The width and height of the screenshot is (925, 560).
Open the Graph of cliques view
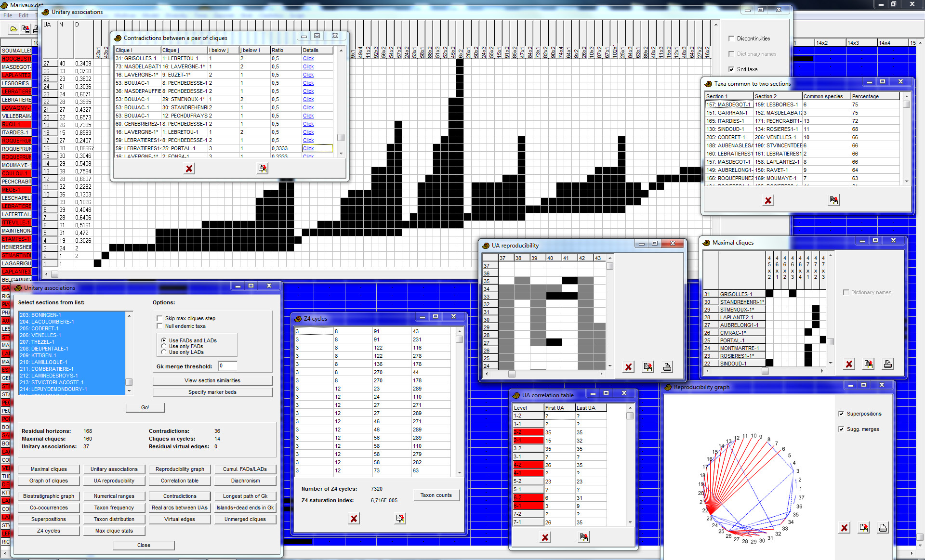pyautogui.click(x=49, y=481)
